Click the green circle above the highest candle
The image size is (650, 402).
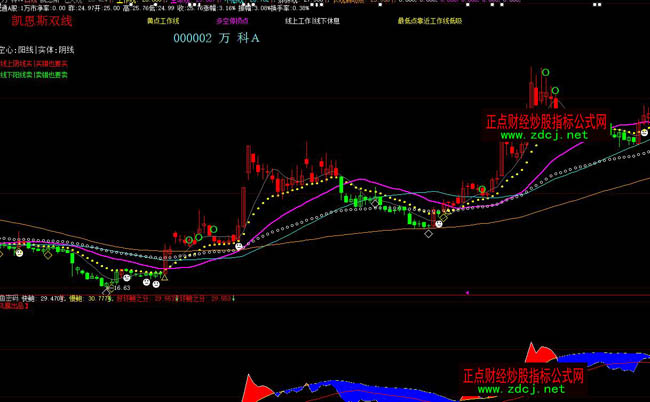pyautogui.click(x=546, y=73)
